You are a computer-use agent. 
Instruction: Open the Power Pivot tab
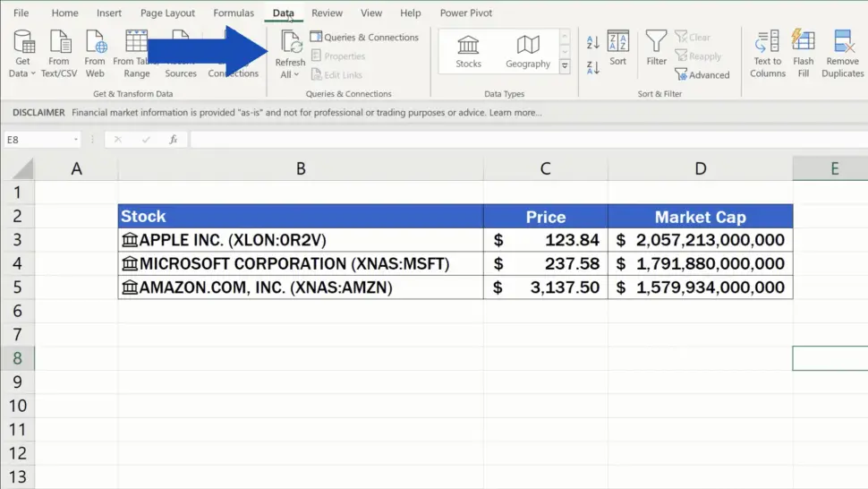(466, 13)
